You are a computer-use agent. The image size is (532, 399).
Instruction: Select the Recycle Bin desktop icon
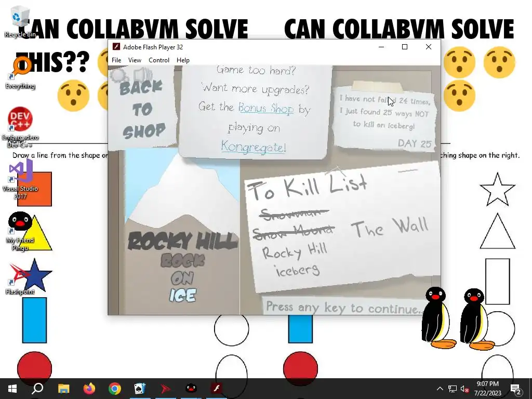[20, 22]
